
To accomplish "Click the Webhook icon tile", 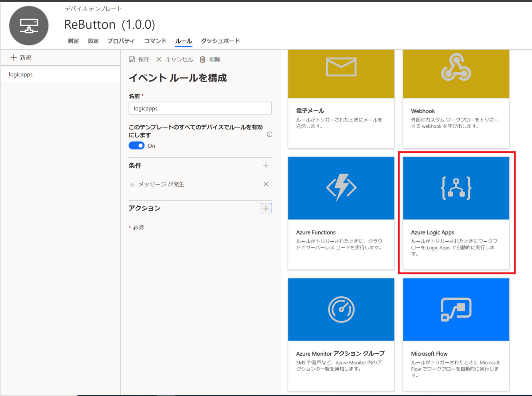I will tap(456, 67).
